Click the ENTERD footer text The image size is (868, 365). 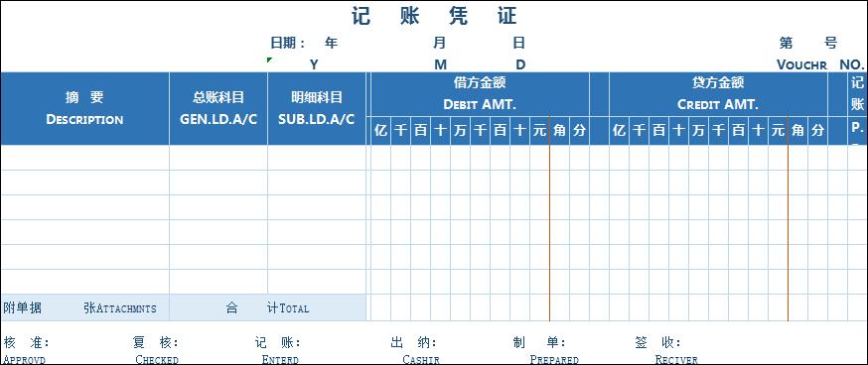coord(280,359)
